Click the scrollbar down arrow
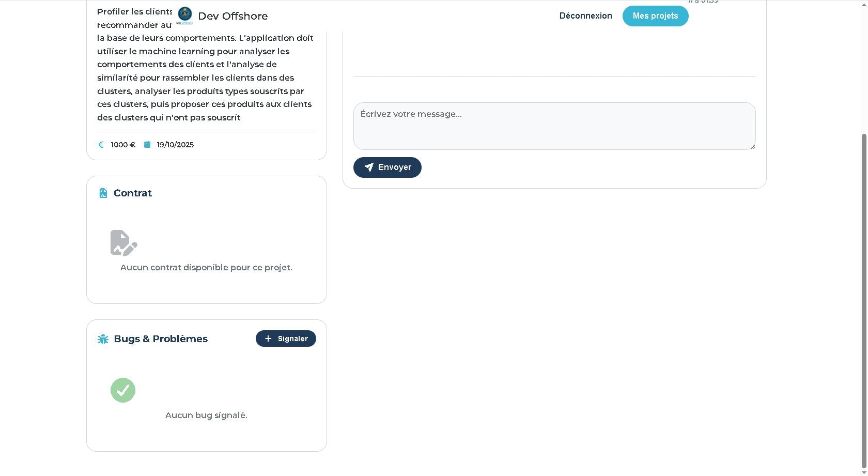 [x=864, y=472]
